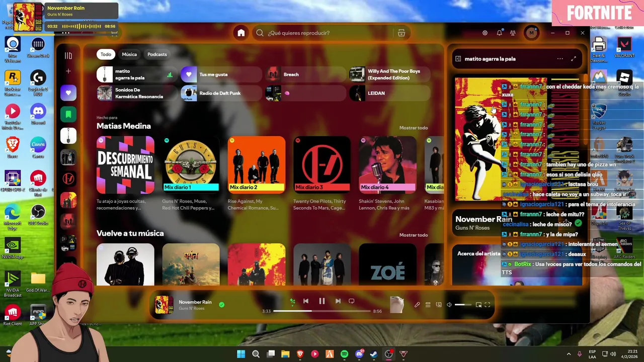Toggle green saved checkmark in player bar
Viewport: 644px width, 362px height.
tap(221, 305)
